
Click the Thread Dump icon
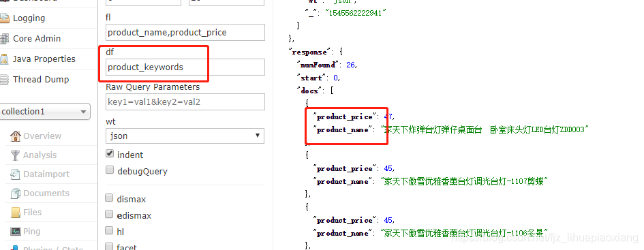pyautogui.click(x=4, y=80)
